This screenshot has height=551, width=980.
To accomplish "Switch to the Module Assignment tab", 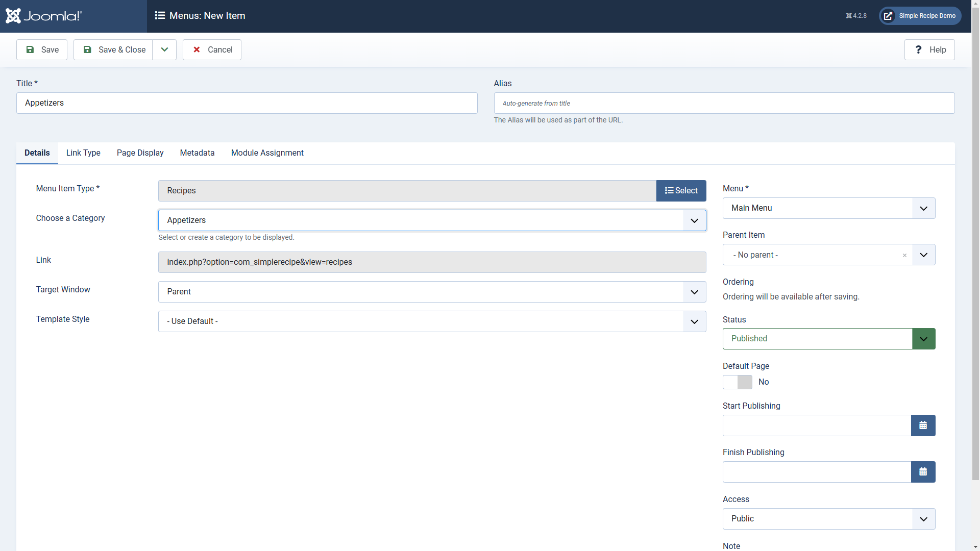I will point(267,153).
